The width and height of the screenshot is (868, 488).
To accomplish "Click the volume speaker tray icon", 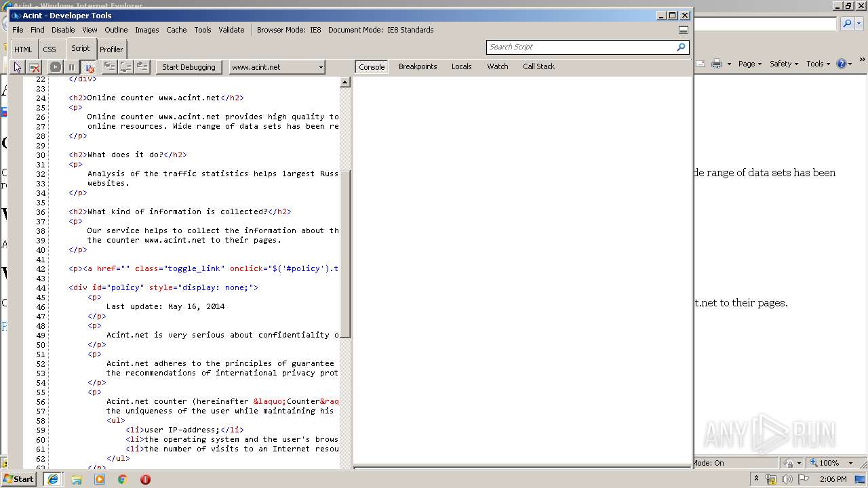I will [787, 479].
